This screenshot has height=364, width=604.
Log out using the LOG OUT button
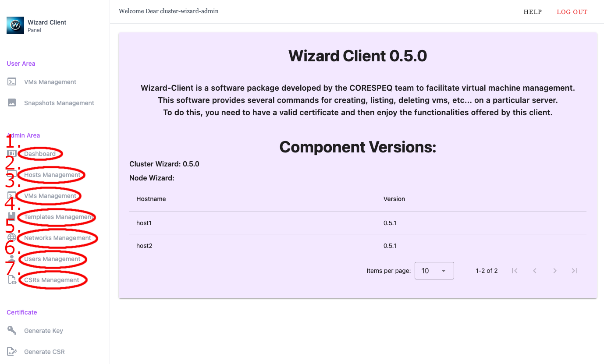(x=572, y=12)
